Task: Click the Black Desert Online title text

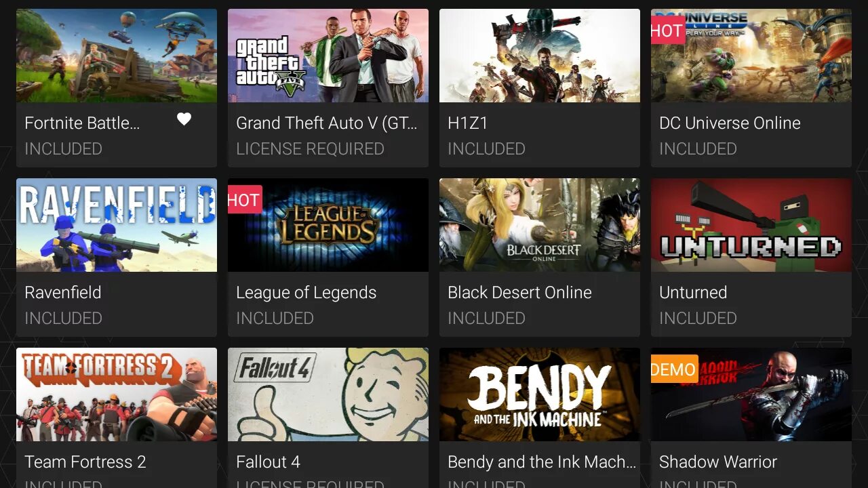Action: click(x=519, y=293)
